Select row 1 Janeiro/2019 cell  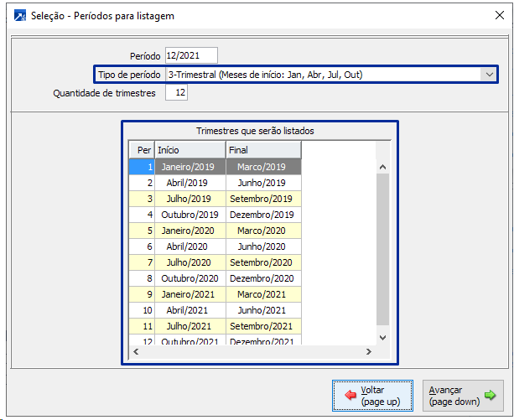click(x=190, y=167)
